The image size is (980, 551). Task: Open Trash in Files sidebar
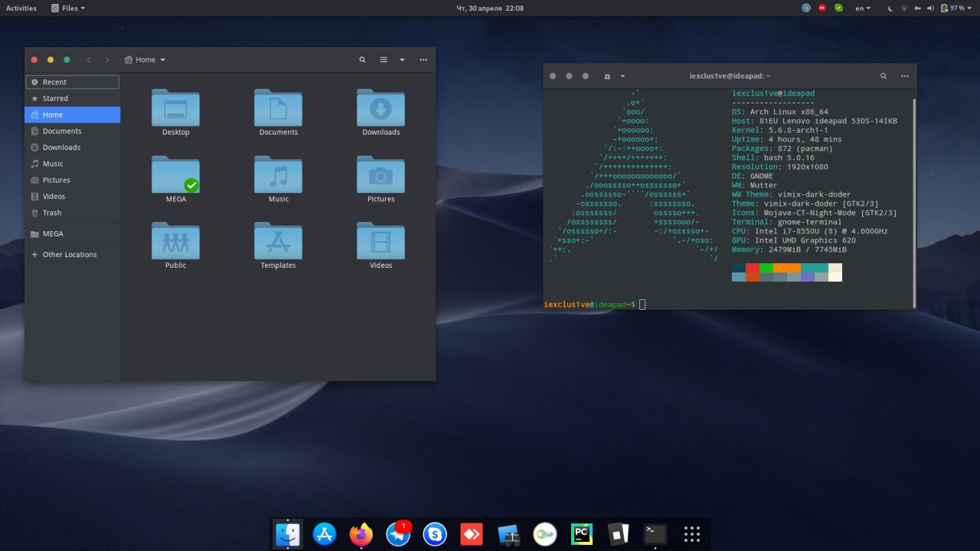tap(73, 213)
